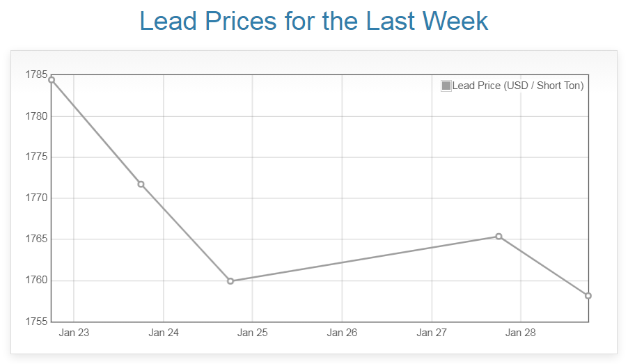Select the data point near 1772
Image resolution: width=628 pixels, height=364 pixels.
coord(141,184)
